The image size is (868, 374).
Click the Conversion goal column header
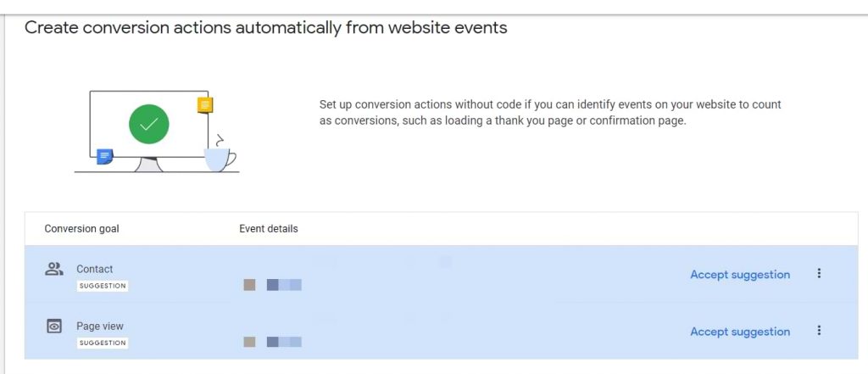click(82, 229)
